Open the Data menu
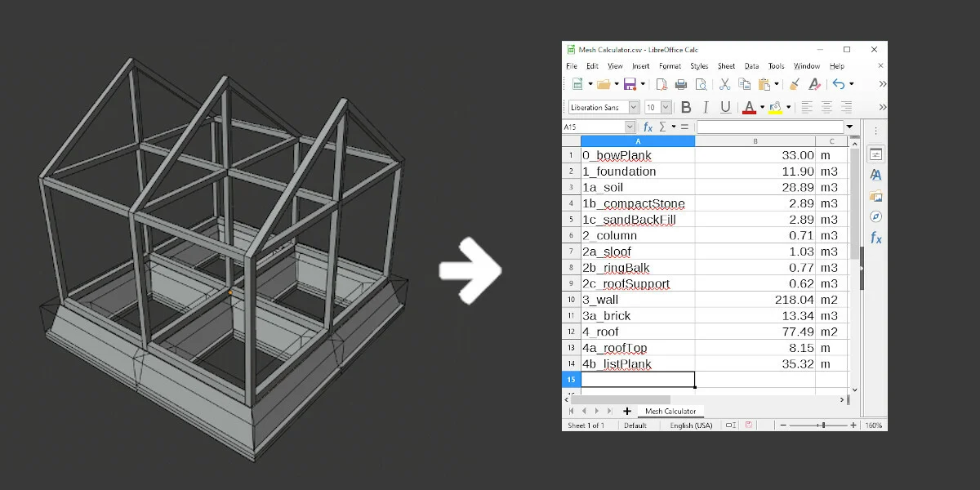This screenshot has height=490, width=980. 751,66
